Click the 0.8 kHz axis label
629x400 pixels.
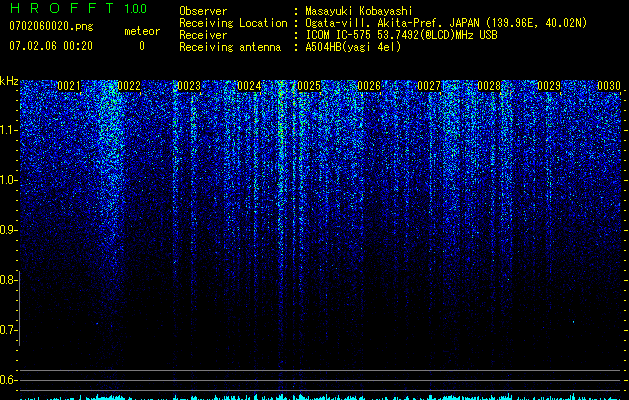(9, 280)
